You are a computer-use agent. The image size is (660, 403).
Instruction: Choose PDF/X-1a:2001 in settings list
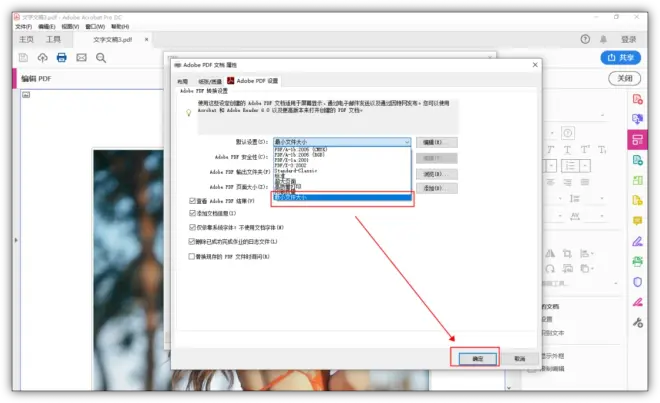click(291, 160)
